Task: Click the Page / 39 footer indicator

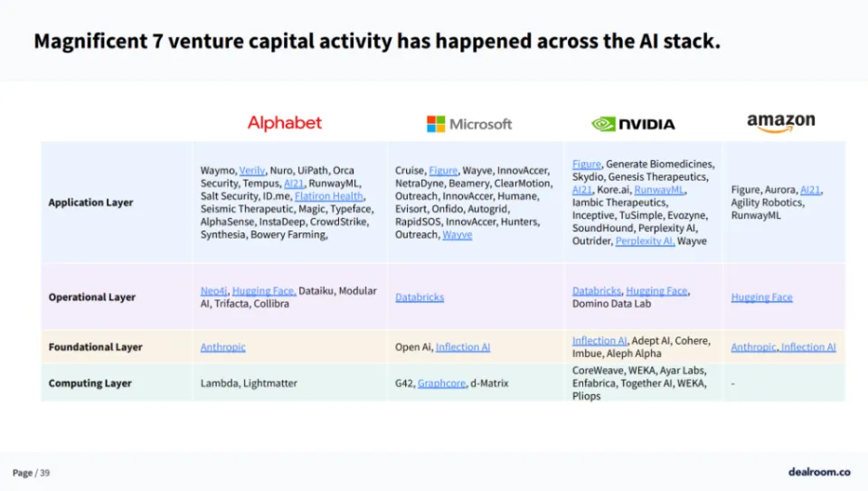Action: (x=31, y=473)
